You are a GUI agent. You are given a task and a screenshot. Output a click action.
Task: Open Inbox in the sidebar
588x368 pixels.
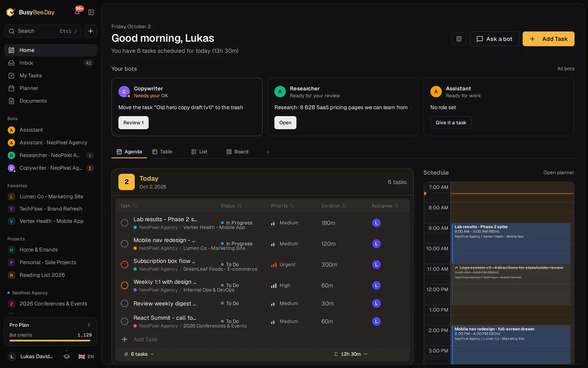[x=51, y=63]
